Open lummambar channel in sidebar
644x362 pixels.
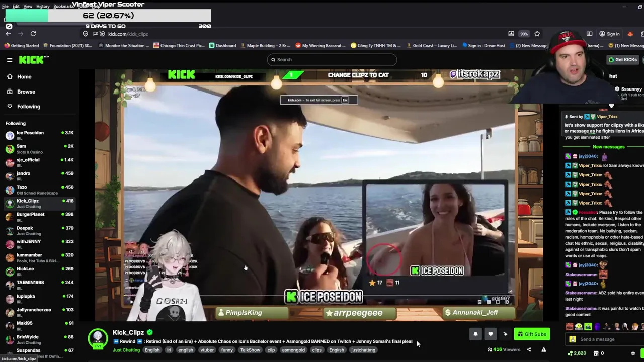[x=39, y=257]
